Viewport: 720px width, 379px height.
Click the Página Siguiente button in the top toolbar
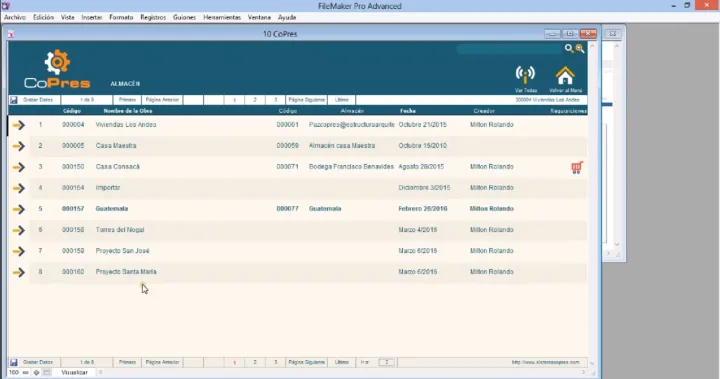point(306,100)
